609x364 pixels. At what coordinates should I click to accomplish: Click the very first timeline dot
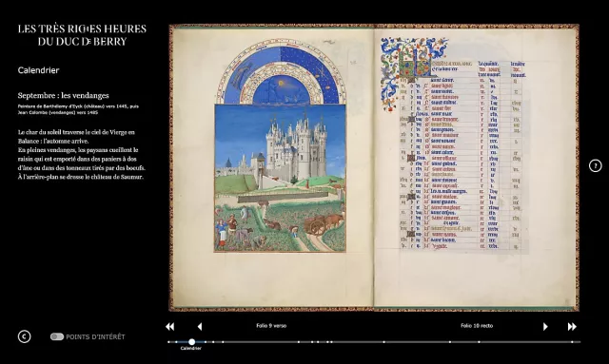[168, 342]
